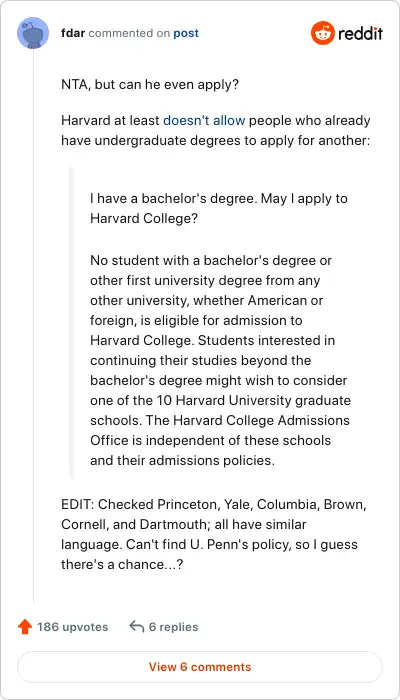The width and height of the screenshot is (400, 700).
Task: Click the EDIT paragraph mentioning Princeton and Yale
Action: click(x=215, y=534)
